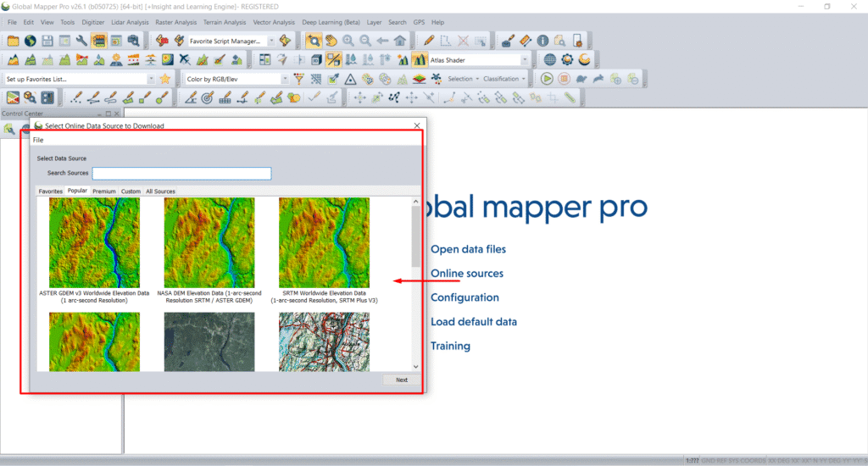868x466 pixels.
Task: Select the Popular tab
Action: point(77,191)
